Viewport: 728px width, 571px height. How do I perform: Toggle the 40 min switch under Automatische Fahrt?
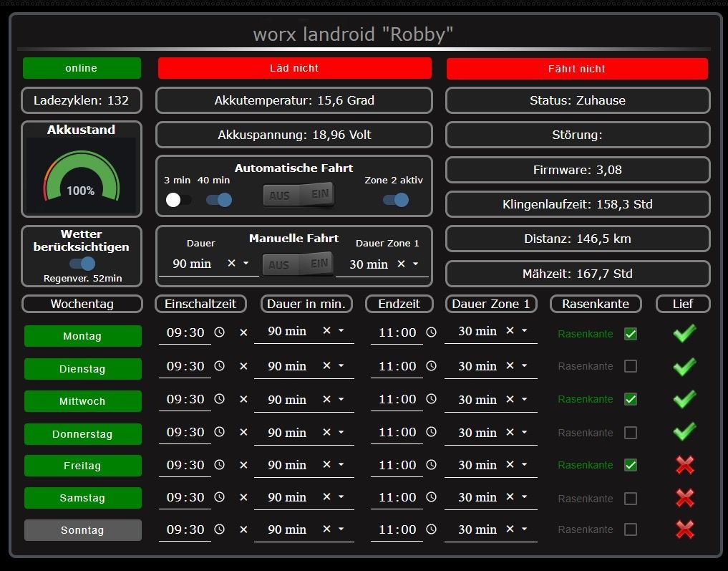click(x=219, y=201)
